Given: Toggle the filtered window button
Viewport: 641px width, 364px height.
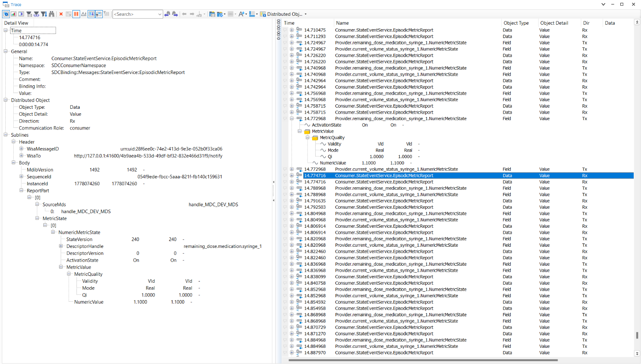Looking at the screenshot, I should coord(99,14).
